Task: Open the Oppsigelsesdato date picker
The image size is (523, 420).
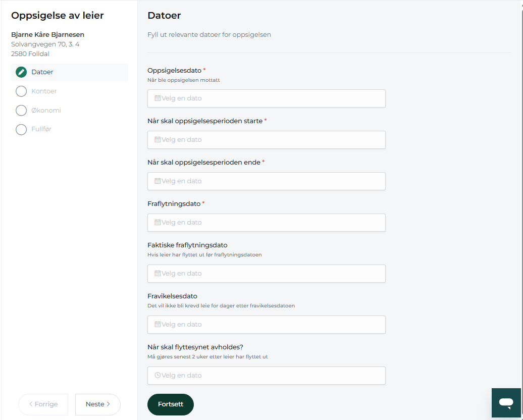Action: coord(267,98)
